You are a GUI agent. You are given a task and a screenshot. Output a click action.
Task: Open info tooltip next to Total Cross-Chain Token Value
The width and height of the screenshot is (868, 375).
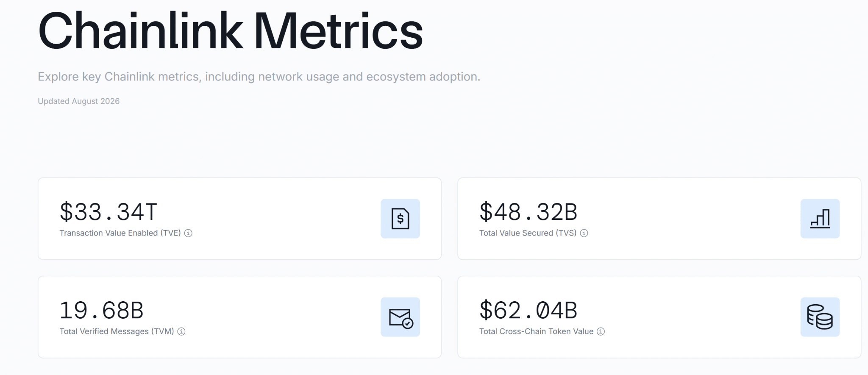pyautogui.click(x=601, y=331)
